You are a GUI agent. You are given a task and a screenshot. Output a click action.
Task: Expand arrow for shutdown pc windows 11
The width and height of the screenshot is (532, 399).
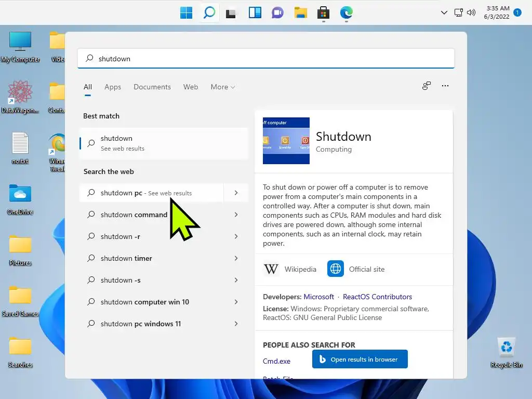click(x=236, y=324)
